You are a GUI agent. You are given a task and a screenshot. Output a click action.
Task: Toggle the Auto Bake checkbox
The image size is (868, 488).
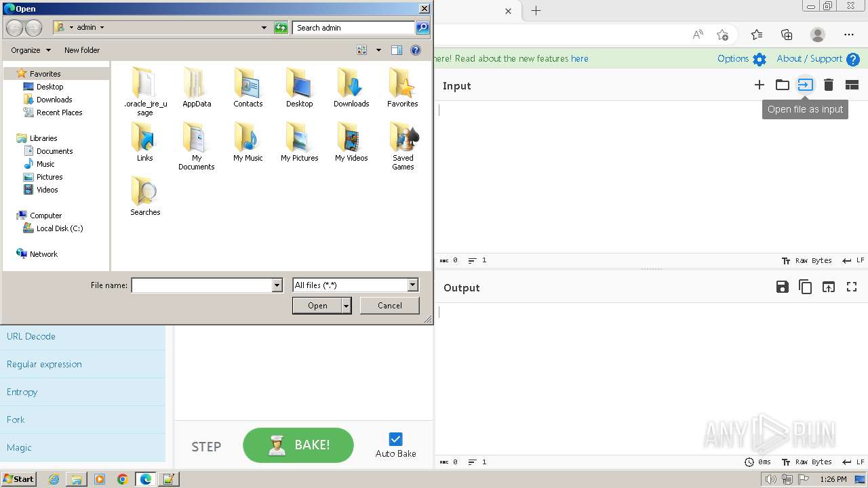(x=396, y=439)
